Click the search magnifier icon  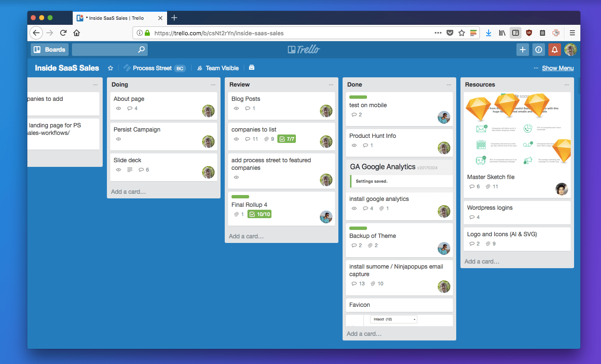[141, 50]
